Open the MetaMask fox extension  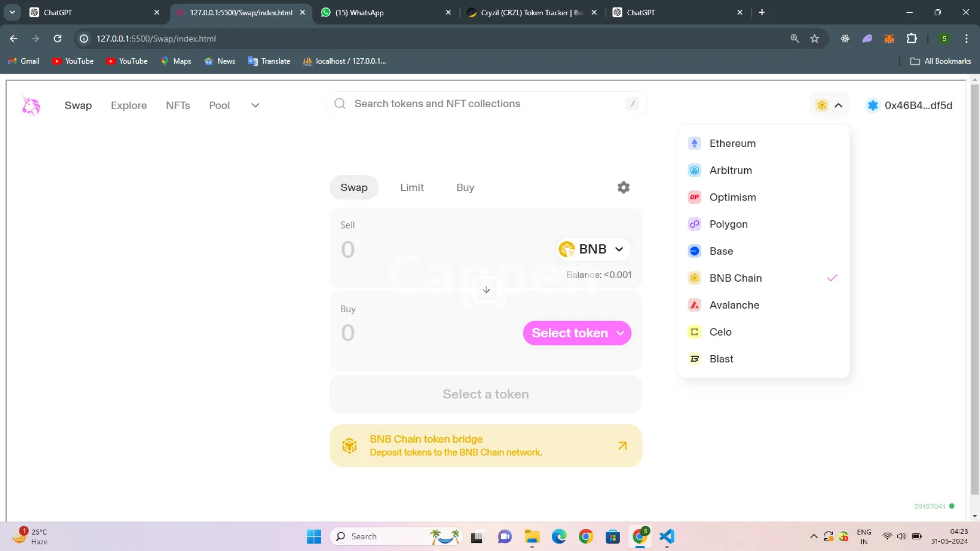[889, 39]
